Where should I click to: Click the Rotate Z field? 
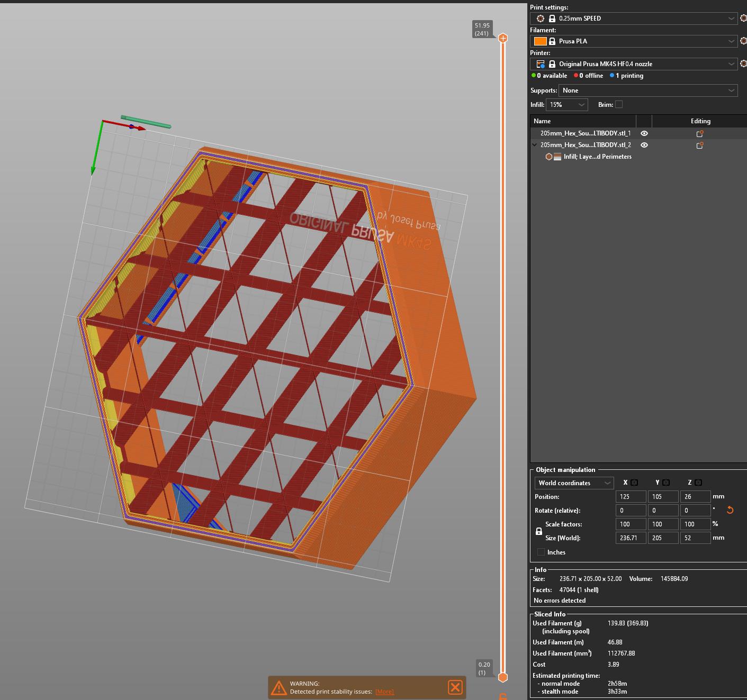click(695, 511)
